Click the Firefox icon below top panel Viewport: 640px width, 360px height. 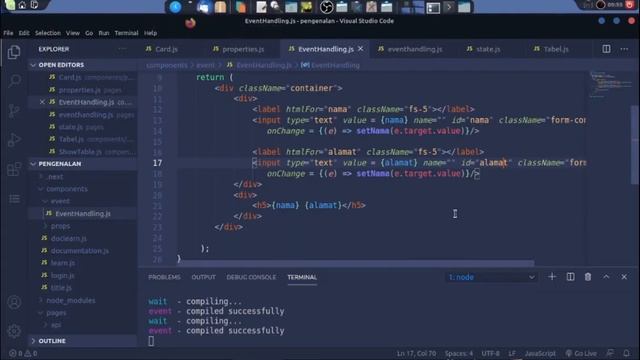(190, 23)
